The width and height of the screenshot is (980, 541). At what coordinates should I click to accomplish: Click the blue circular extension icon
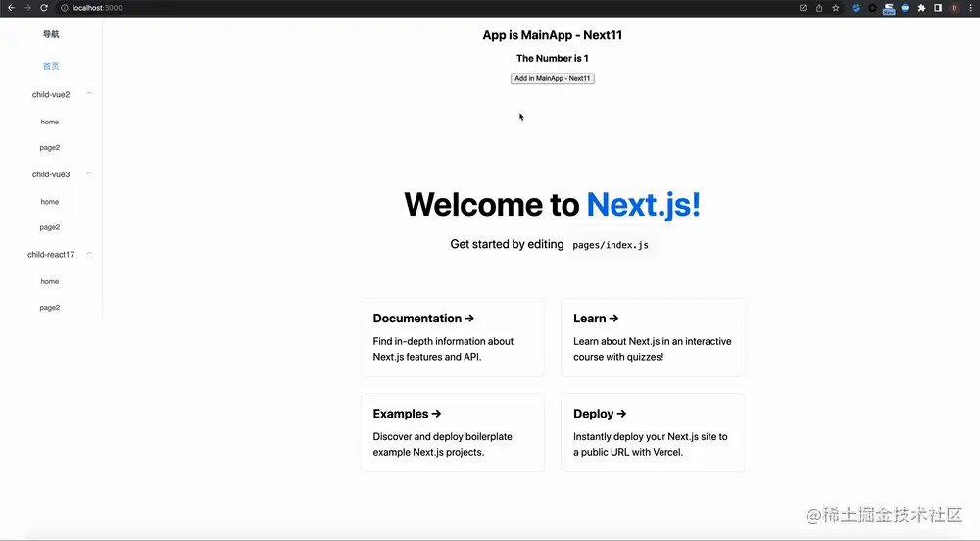coord(857,8)
